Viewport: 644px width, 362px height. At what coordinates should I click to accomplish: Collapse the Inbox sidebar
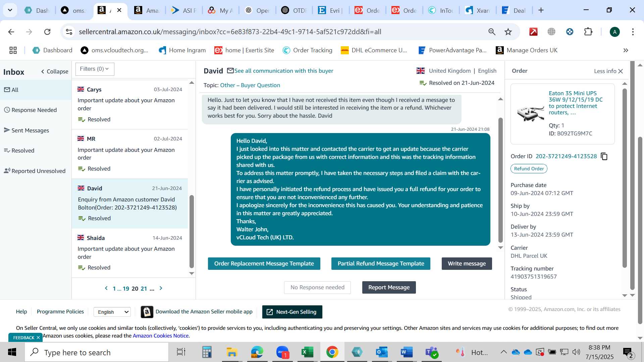click(x=55, y=72)
